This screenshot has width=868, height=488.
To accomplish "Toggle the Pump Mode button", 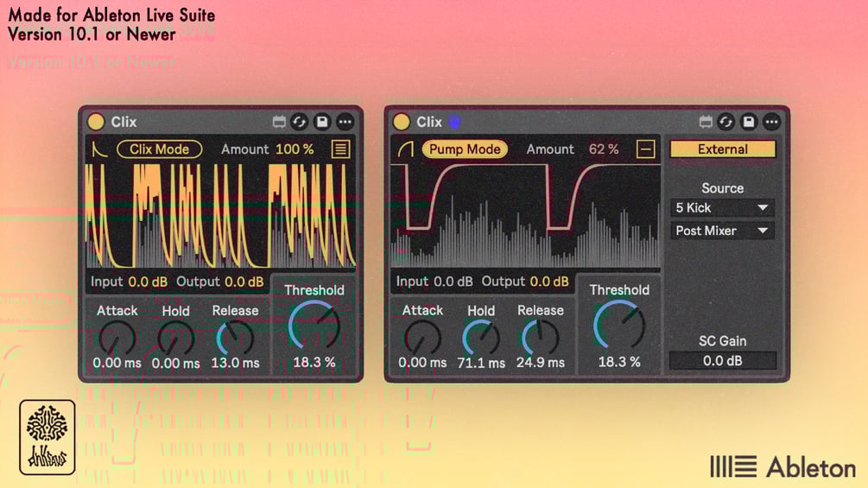I will [x=465, y=149].
